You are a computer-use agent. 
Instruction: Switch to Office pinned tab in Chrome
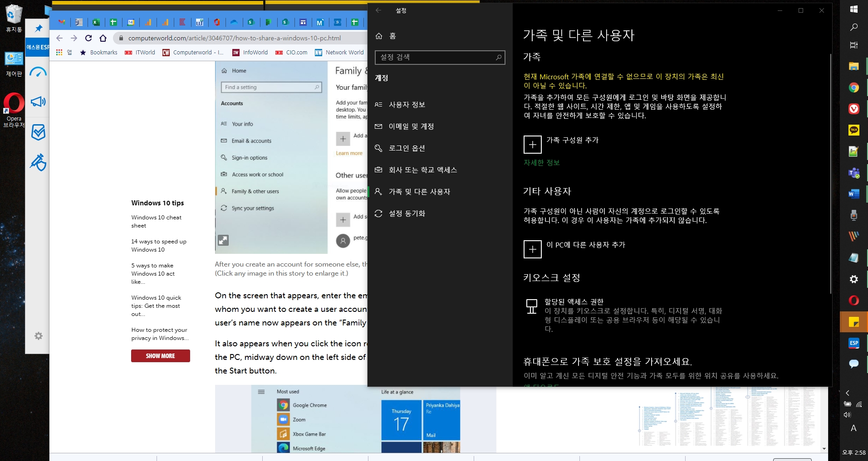pos(217,22)
